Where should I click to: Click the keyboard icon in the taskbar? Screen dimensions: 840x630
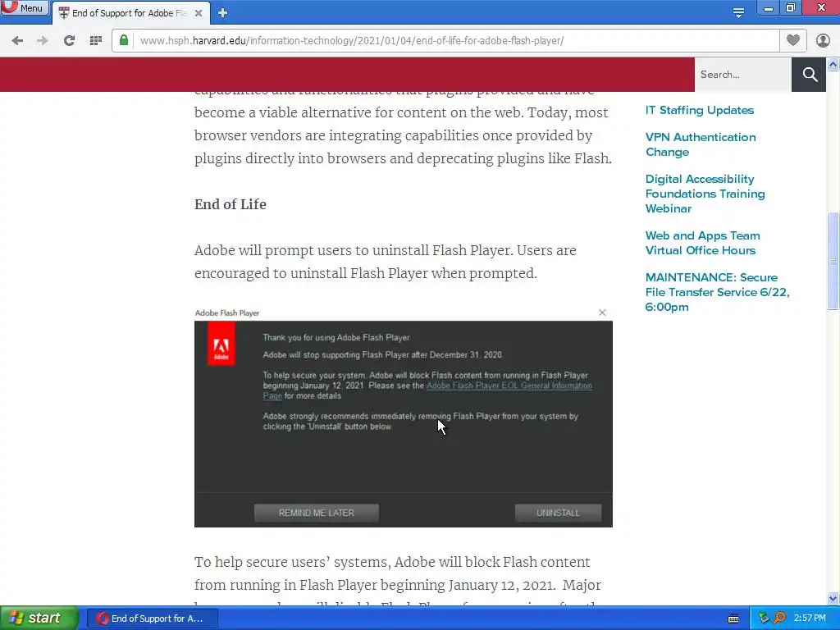coord(733,619)
